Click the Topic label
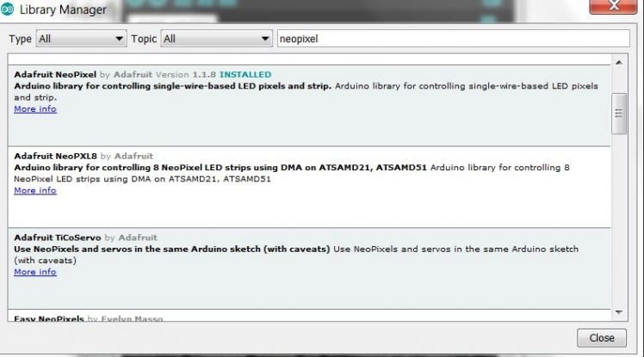Viewport: 644px width, 357px height. [x=144, y=39]
